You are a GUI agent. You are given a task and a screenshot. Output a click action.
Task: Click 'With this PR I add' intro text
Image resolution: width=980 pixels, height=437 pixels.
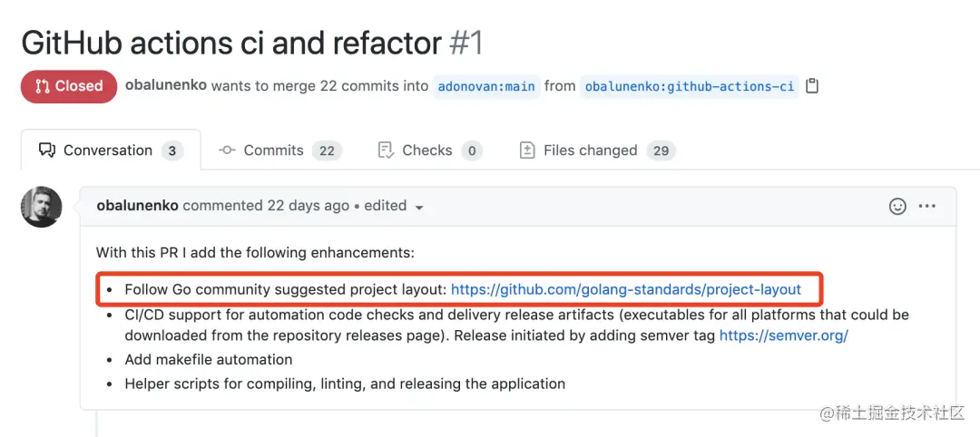255,253
